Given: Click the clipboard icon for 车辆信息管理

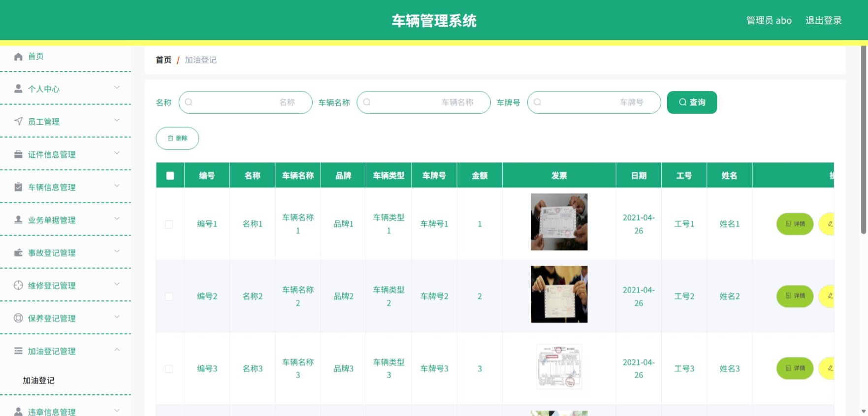Looking at the screenshot, I should (x=18, y=187).
